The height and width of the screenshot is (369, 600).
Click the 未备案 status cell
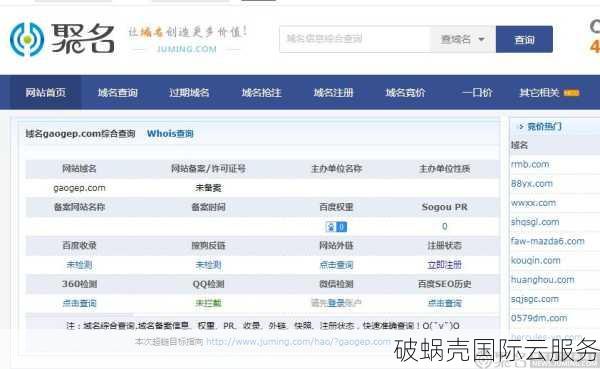(x=208, y=188)
